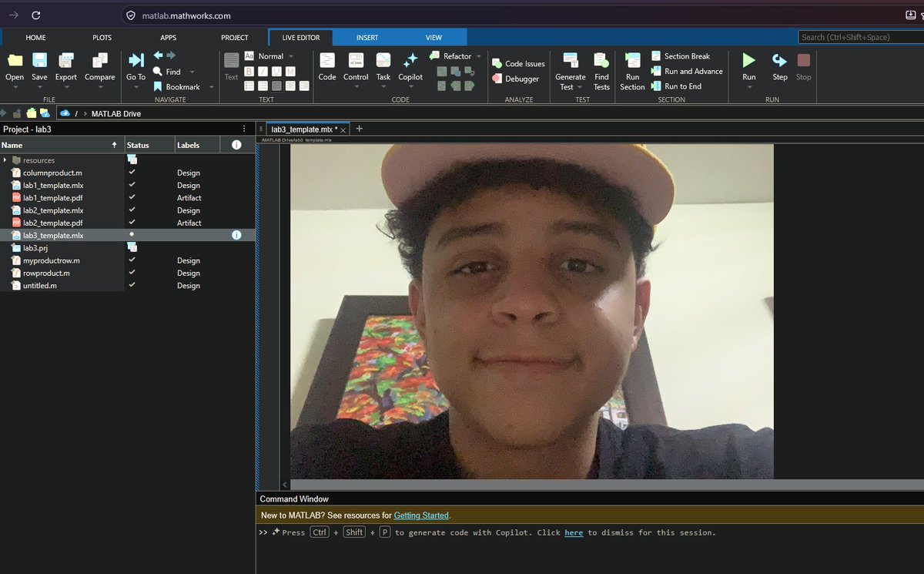
Task: Click the Bookmark button
Action: [x=177, y=87]
